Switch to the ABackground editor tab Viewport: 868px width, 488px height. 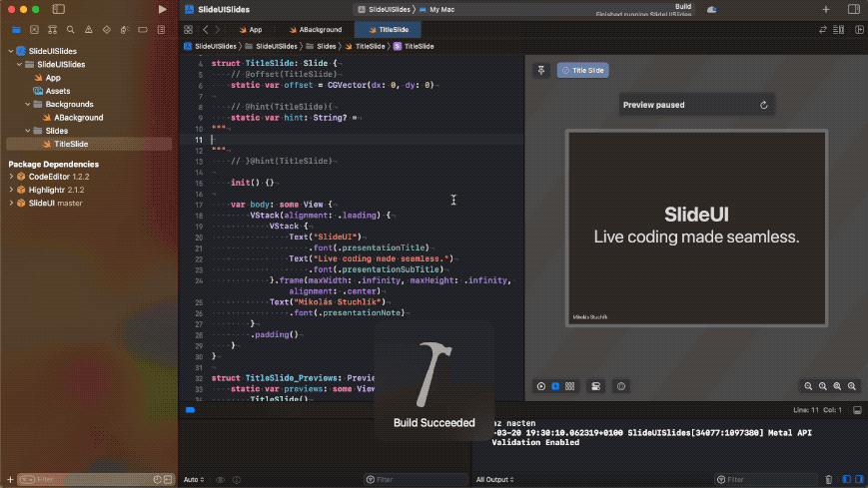tap(316, 30)
